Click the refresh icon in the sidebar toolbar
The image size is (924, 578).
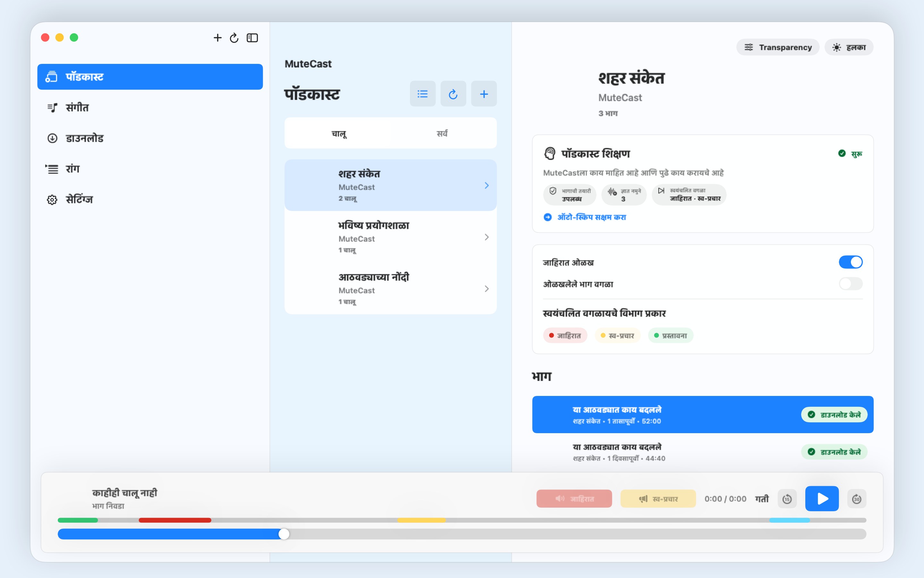point(234,38)
